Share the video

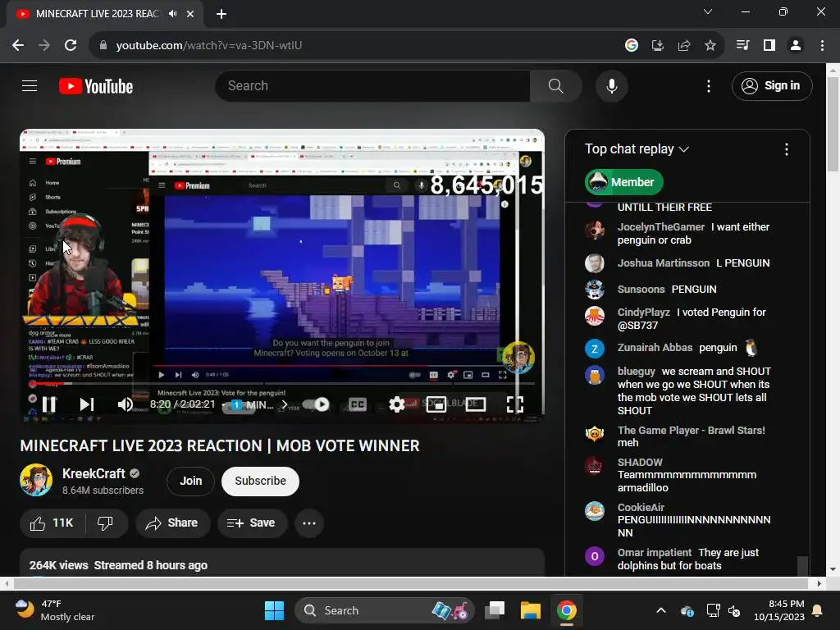click(172, 523)
